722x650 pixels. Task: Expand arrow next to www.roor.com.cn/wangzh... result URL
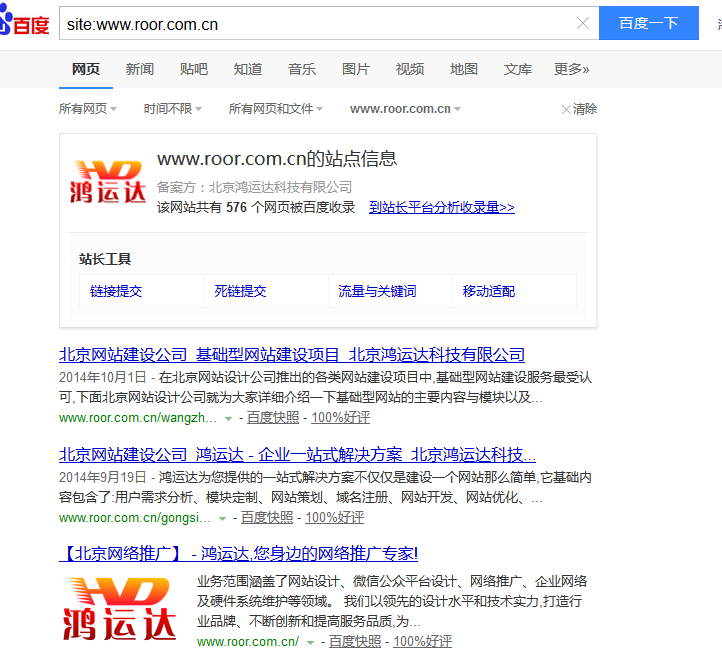(228, 418)
